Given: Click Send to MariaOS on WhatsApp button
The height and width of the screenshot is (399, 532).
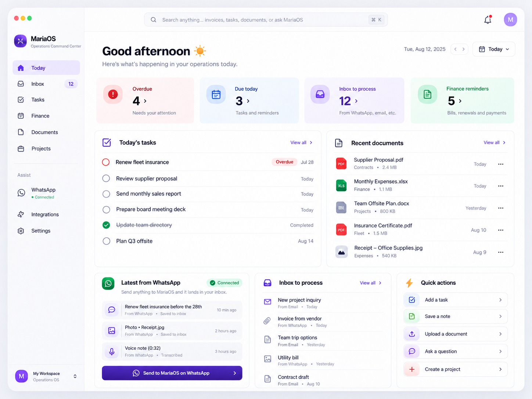Looking at the screenshot, I should coord(172,373).
